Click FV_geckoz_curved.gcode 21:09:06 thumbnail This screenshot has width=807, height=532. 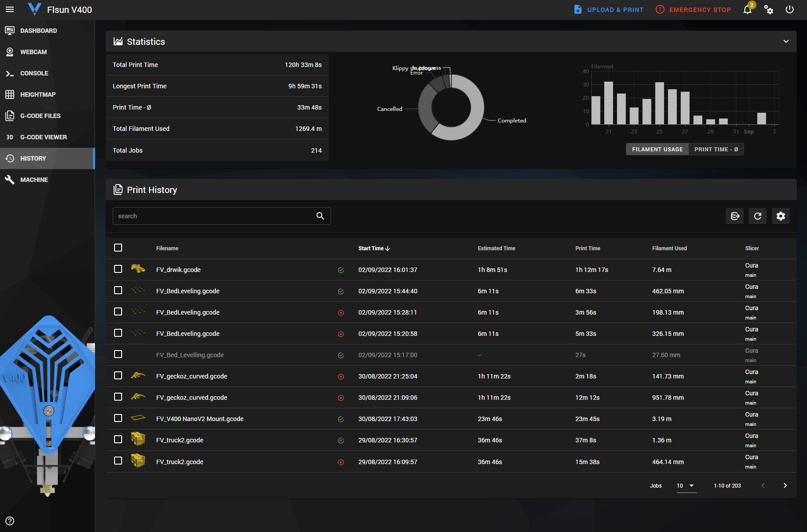[138, 396]
